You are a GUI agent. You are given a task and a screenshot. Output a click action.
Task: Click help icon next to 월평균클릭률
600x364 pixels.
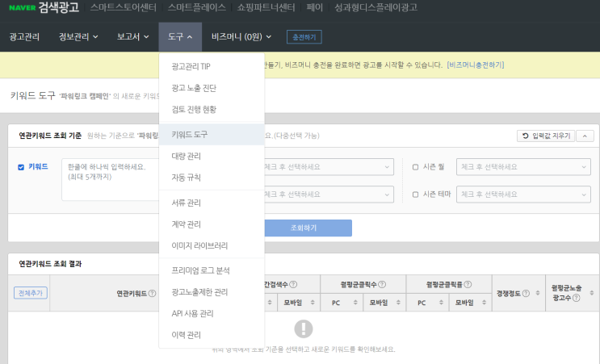pos(468,284)
